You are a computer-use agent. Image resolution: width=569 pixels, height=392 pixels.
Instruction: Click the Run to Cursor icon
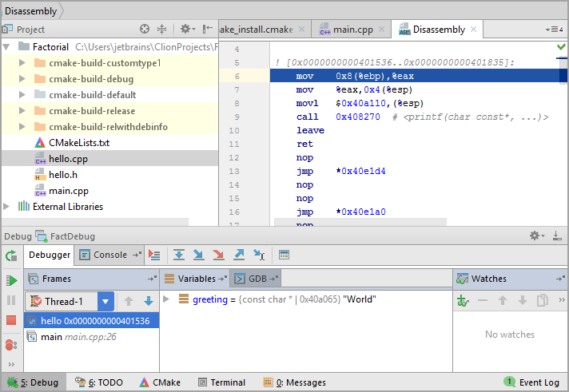click(x=259, y=255)
